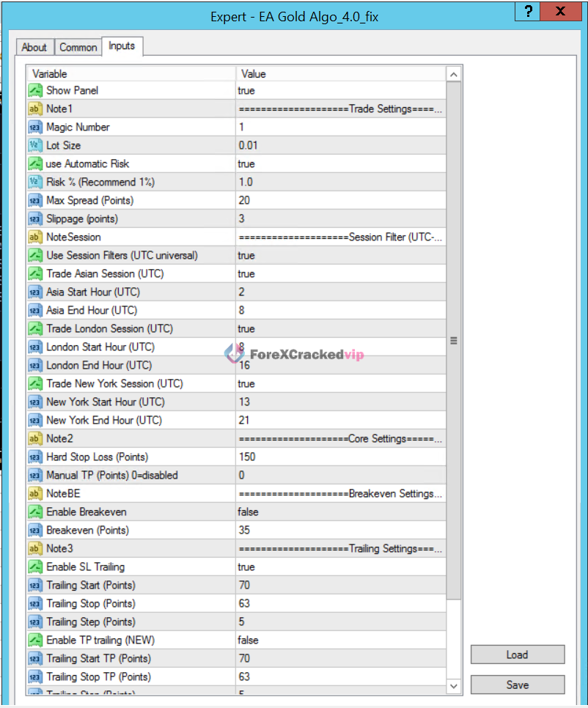
Task: Toggle the Enable Breakeven false value
Action: click(x=340, y=512)
